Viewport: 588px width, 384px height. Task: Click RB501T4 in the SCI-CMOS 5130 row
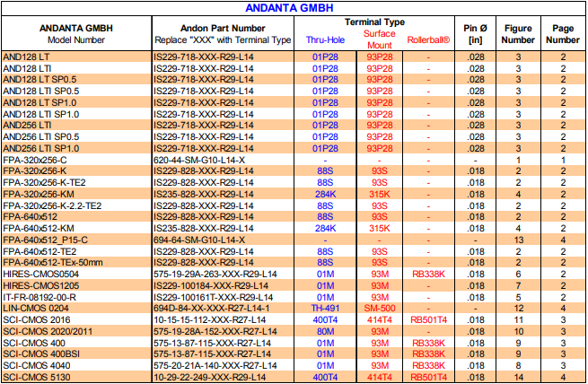click(x=427, y=378)
